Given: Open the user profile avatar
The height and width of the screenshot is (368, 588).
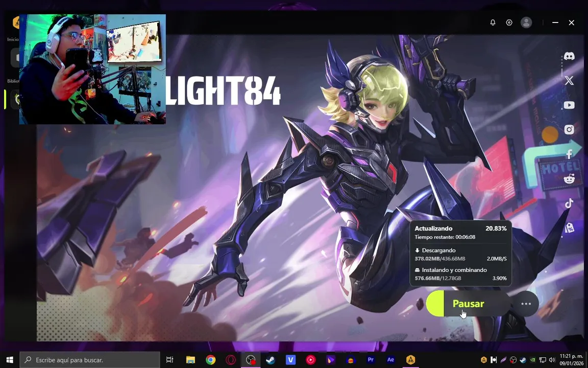Looking at the screenshot, I should (x=526, y=22).
